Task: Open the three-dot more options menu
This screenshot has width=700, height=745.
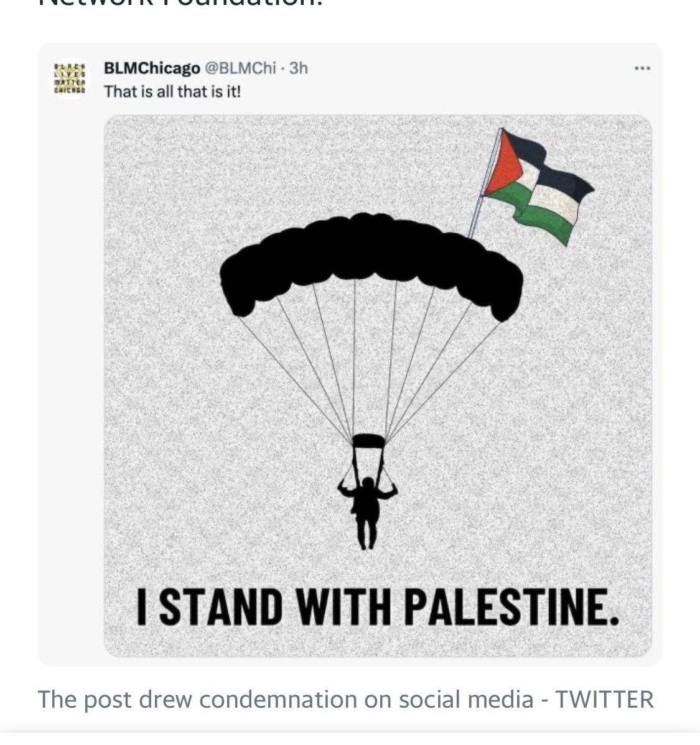Action: [642, 68]
